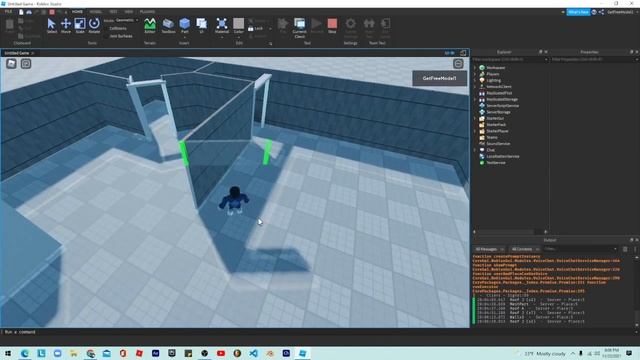The height and width of the screenshot is (360, 640).
Task: Expand the StarterPlayer node
Action: (475, 131)
